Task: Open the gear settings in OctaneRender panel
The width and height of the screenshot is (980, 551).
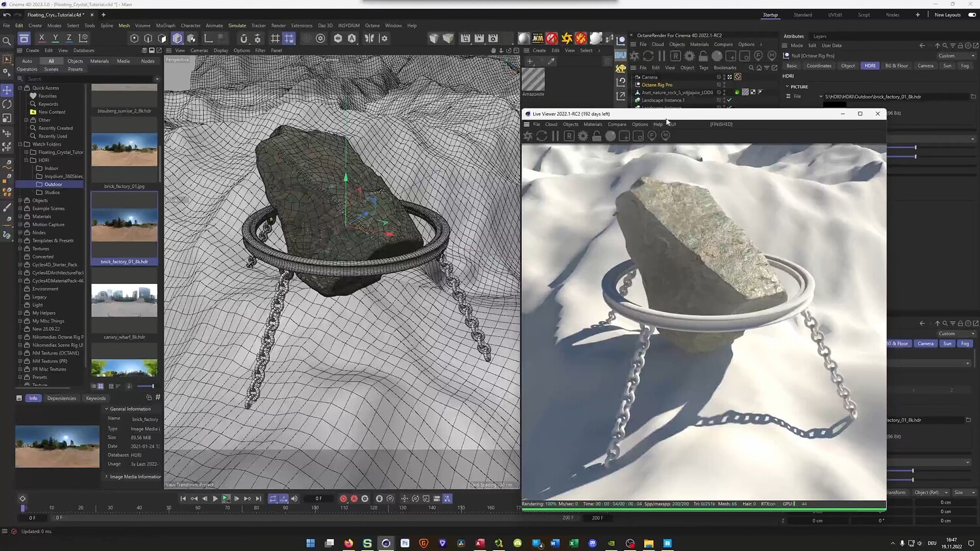Action: pyautogui.click(x=689, y=56)
